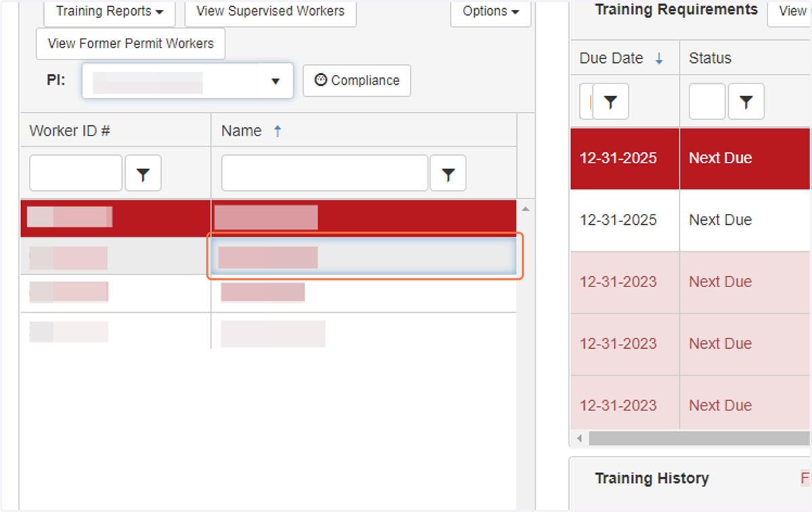Screen dimensions: 812x512
Task: Open the Training Reports dropdown
Action: [x=110, y=12]
